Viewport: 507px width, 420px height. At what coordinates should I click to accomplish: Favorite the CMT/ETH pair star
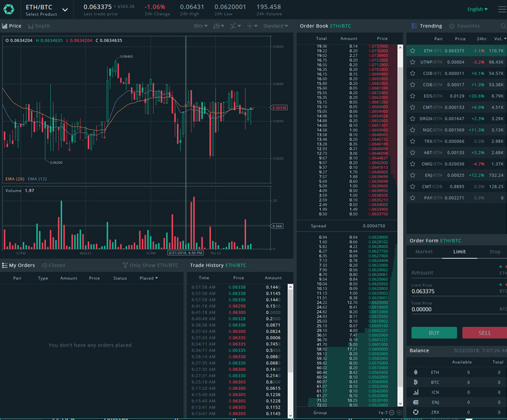413,107
